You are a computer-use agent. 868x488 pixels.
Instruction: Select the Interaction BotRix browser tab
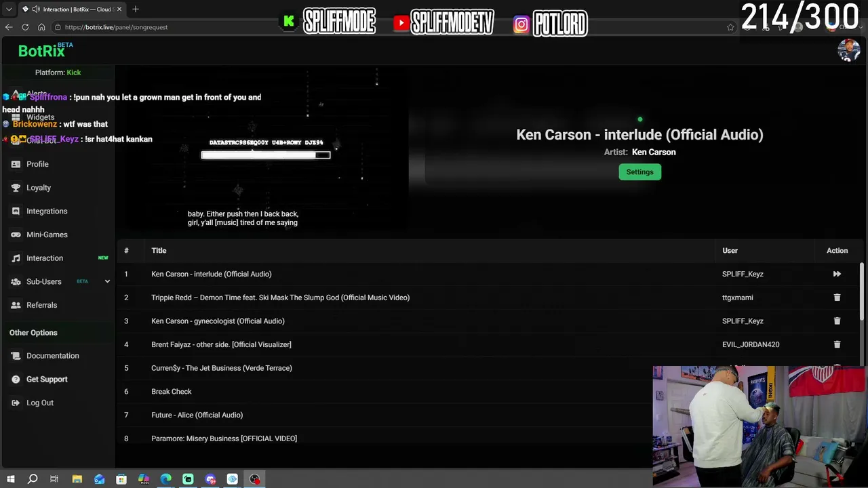pyautogui.click(x=71, y=9)
